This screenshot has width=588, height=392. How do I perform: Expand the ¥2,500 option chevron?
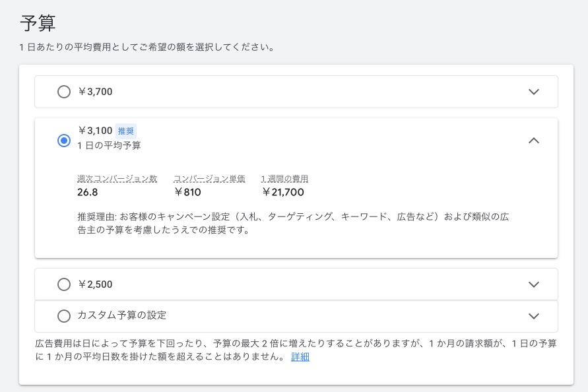tap(534, 284)
